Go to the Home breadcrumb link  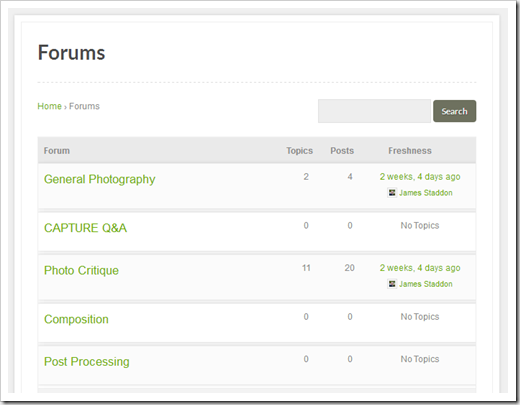49,106
